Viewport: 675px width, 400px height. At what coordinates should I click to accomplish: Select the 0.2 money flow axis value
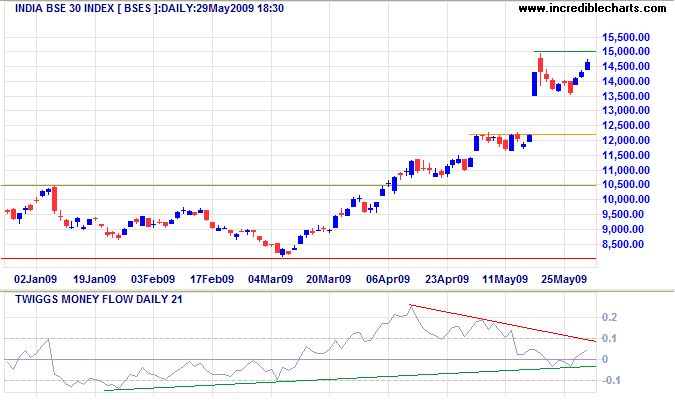[x=610, y=318]
